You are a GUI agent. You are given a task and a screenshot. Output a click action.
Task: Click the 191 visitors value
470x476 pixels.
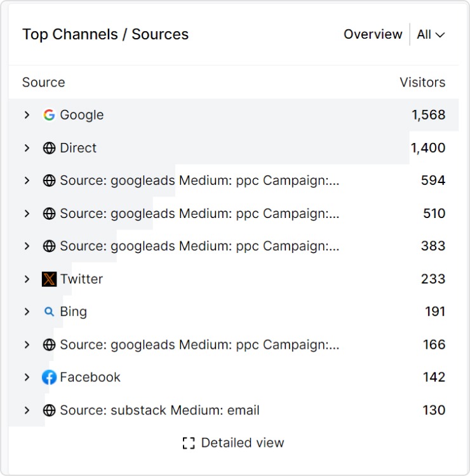pyautogui.click(x=435, y=312)
